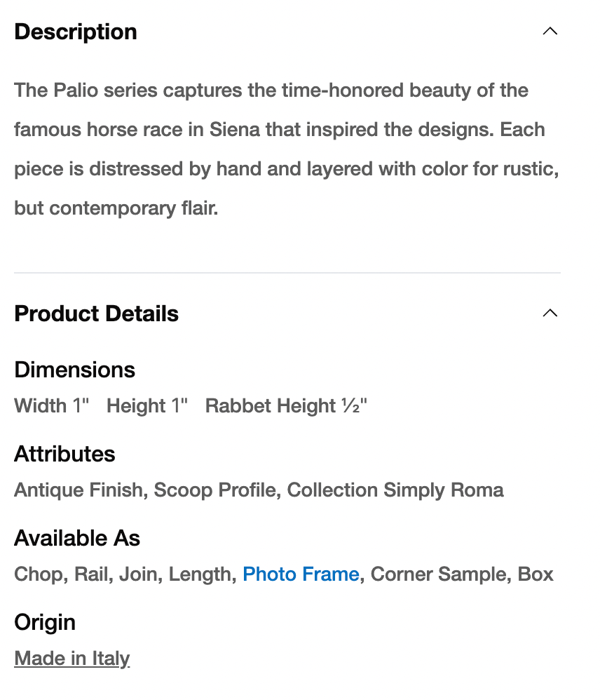Click the Product Details heading
The image size is (600, 700).
click(x=97, y=314)
